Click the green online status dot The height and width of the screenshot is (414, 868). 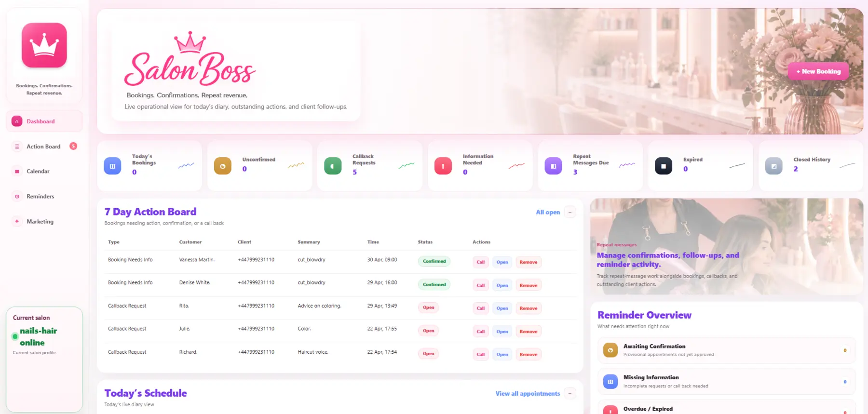point(15,336)
